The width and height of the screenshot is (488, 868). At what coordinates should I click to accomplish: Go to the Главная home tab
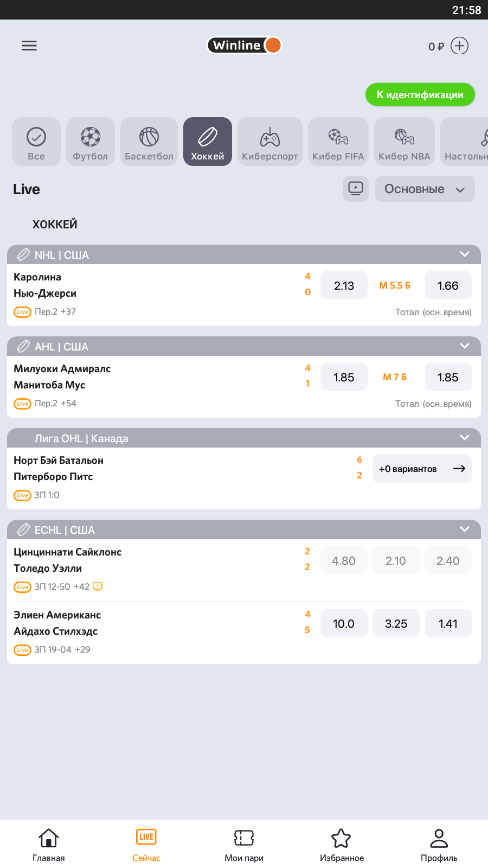pos(49,845)
